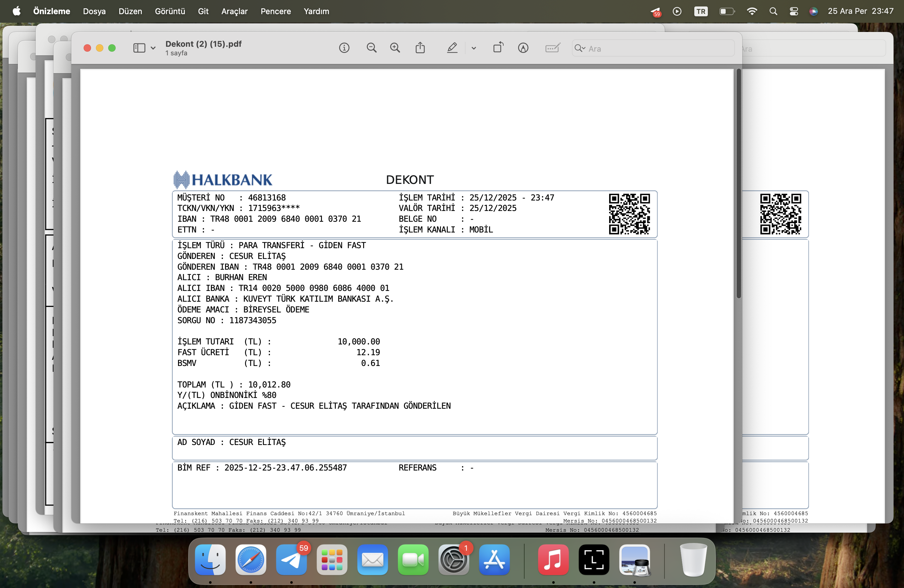Open the search options magnifier dropdown
Screen dimensions: 904x588
click(x=580, y=48)
